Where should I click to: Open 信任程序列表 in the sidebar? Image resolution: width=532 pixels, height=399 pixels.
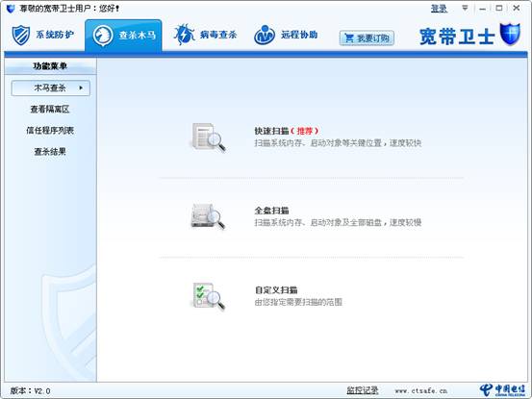click(x=50, y=131)
